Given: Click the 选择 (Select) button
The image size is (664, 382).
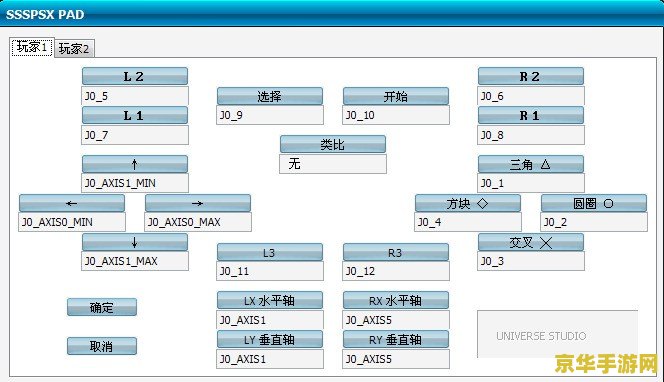Looking at the screenshot, I should pos(270,96).
